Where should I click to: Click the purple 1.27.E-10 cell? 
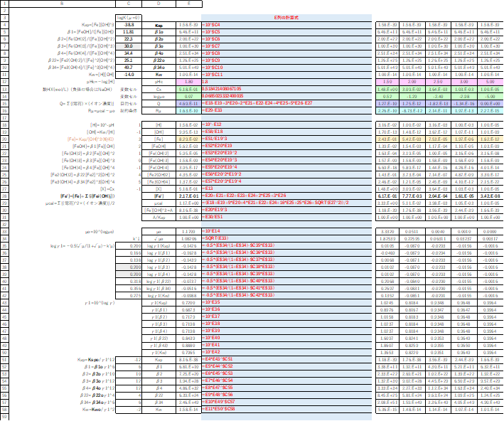[387, 104]
